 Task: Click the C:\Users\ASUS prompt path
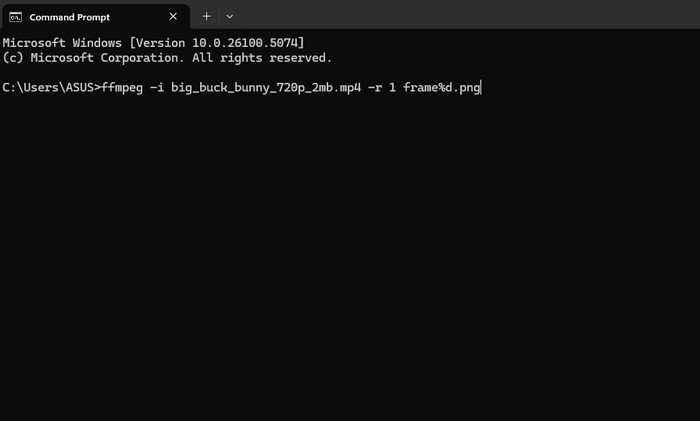[48, 87]
